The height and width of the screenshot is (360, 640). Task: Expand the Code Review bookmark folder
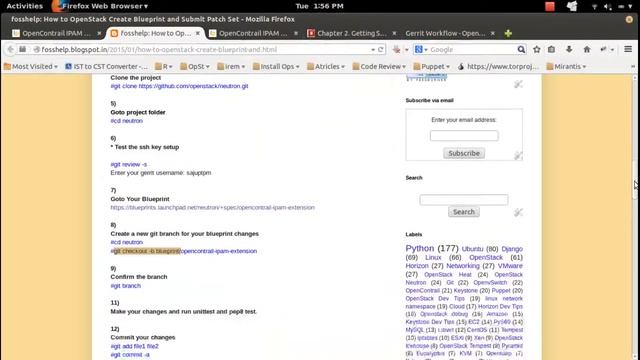(x=379, y=66)
